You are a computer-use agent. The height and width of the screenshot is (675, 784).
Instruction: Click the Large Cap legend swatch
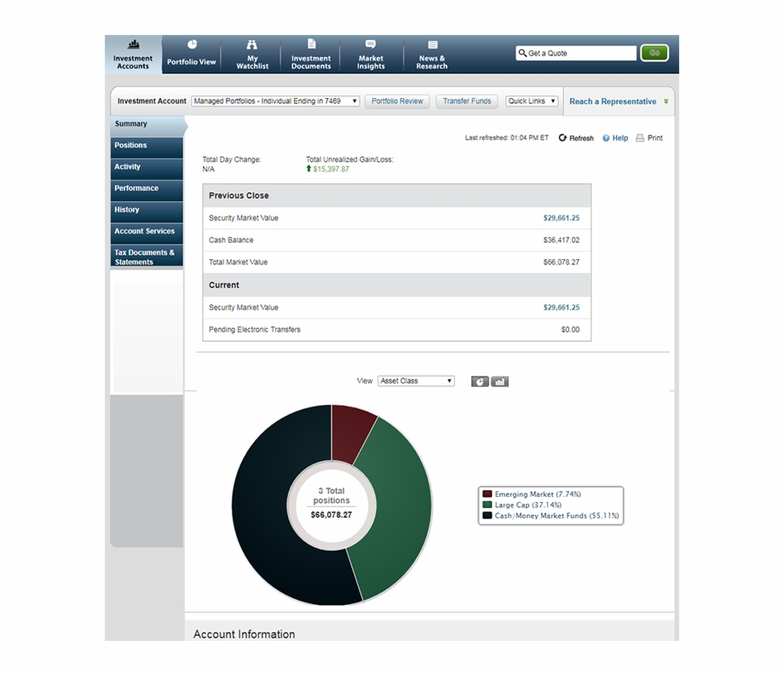[487, 505]
